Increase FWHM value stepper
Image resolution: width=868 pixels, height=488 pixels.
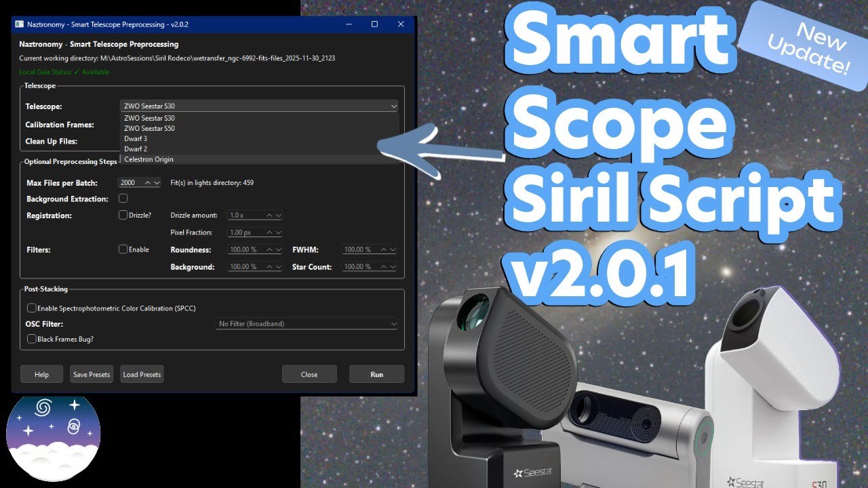point(383,249)
